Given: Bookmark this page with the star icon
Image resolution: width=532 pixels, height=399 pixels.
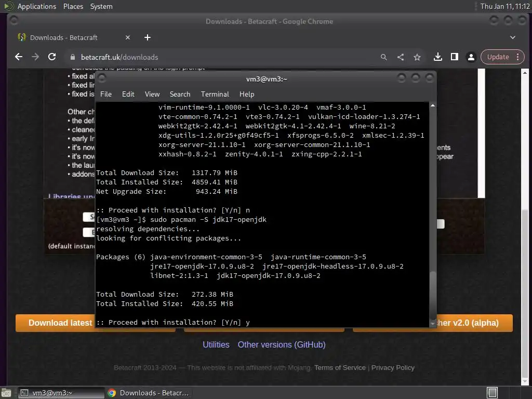Looking at the screenshot, I should tap(417, 57).
